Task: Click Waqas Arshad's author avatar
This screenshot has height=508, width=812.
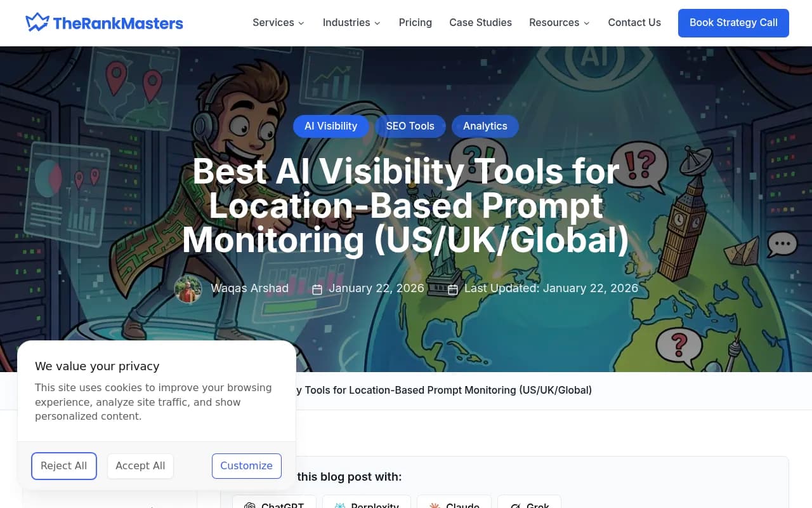Action: point(188,289)
